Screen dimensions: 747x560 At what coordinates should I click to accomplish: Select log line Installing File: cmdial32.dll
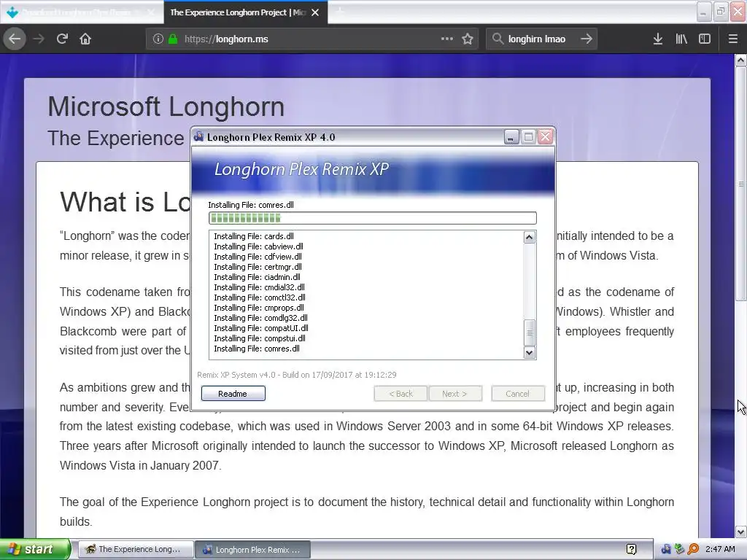259,287
